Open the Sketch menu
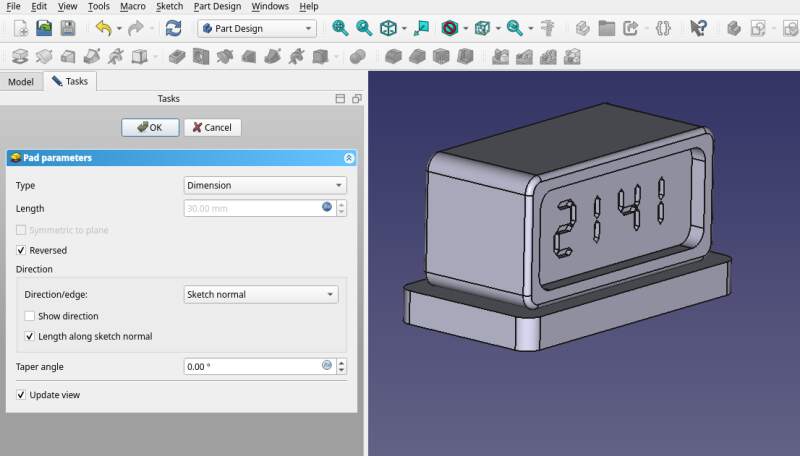The height and width of the screenshot is (456, 800). (169, 6)
